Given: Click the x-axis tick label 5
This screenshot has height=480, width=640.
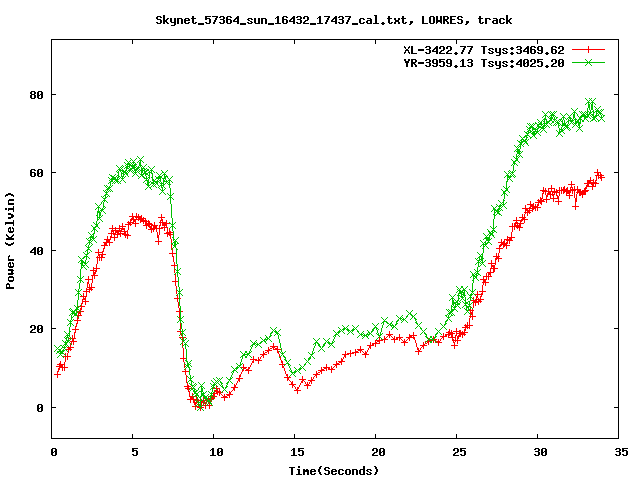Looking at the screenshot, I should (x=135, y=452).
